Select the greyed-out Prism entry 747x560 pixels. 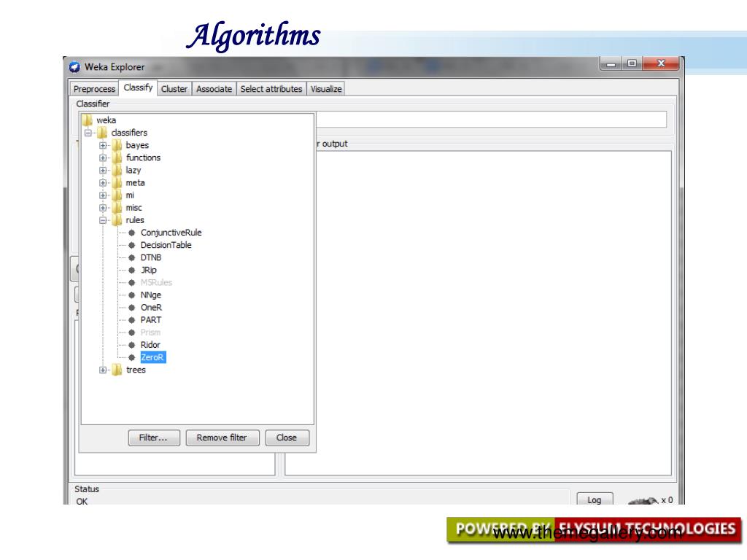pos(150,332)
